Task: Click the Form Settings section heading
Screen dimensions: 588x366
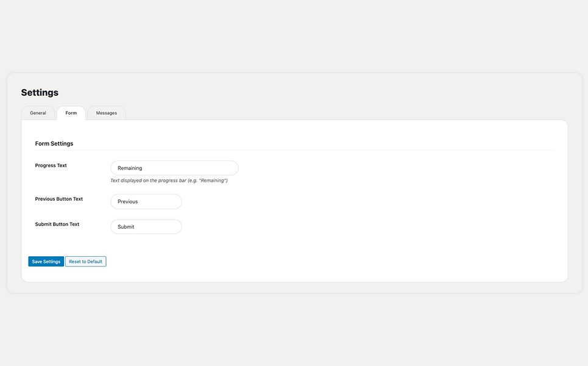Action: [x=54, y=144]
